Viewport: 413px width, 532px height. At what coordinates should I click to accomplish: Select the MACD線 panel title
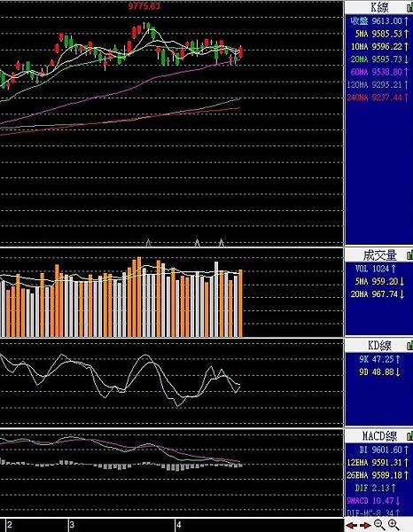tap(380, 435)
